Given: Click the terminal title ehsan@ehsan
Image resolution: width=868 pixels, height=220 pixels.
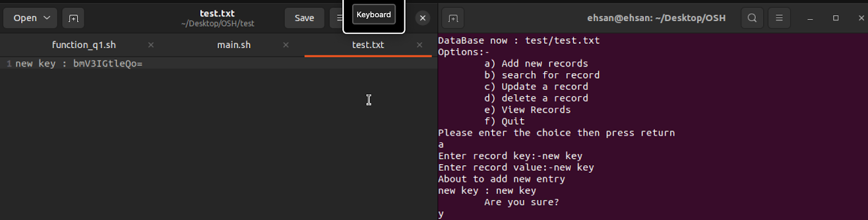Looking at the screenshot, I should [656, 18].
